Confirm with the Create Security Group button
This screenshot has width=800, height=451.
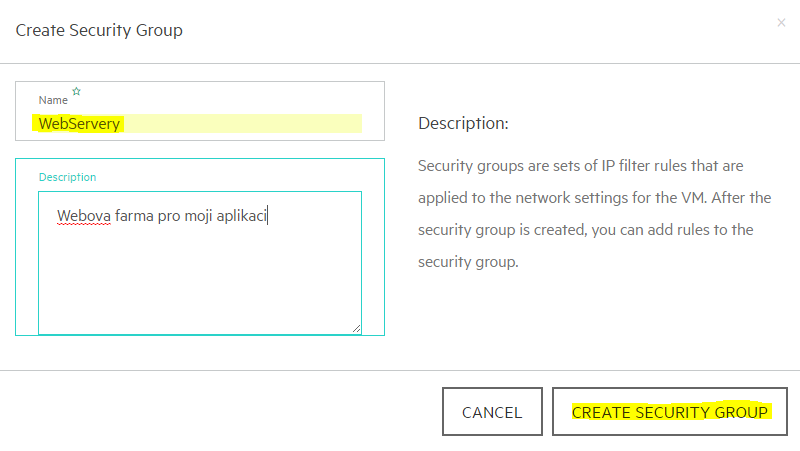tap(670, 412)
